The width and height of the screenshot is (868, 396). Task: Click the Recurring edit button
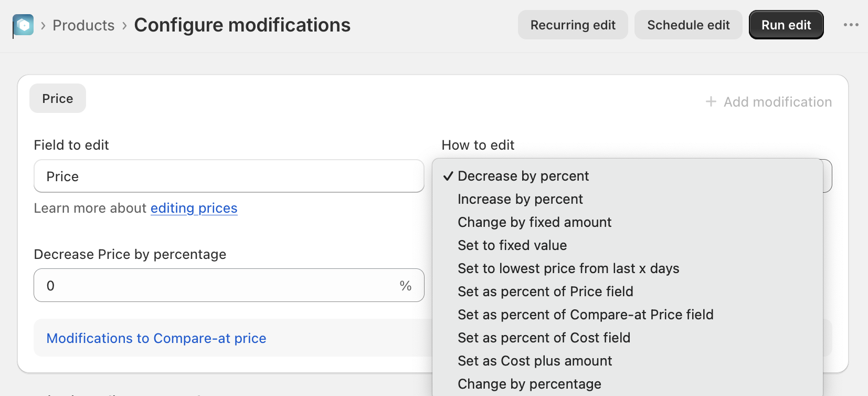tap(573, 25)
